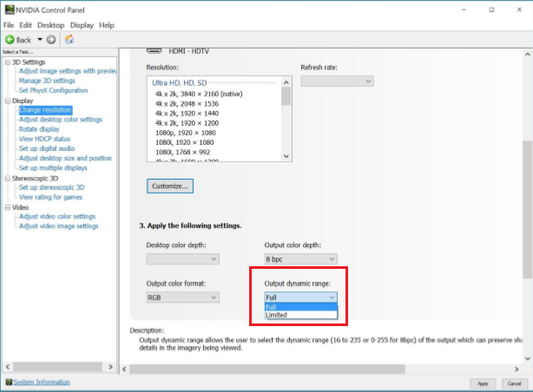Click task tree horizontal scroll right arrow
Image resolution: width=533 pixels, height=392 pixels.
pyautogui.click(x=110, y=367)
